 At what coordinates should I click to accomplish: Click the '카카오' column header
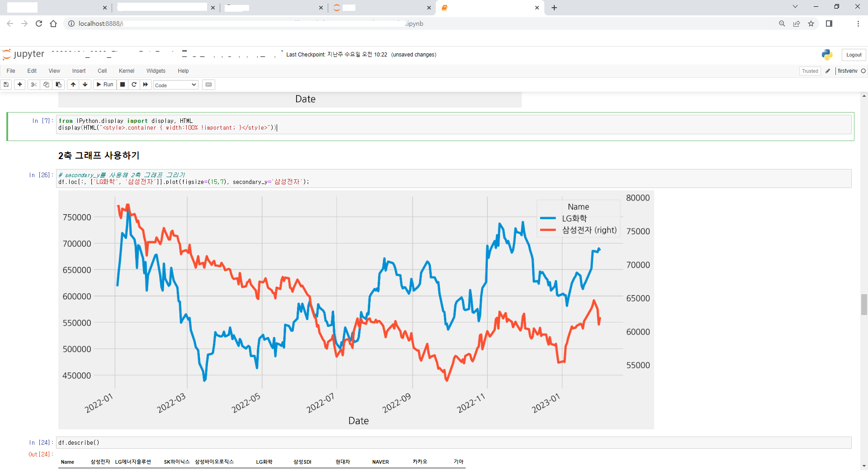[420, 462]
